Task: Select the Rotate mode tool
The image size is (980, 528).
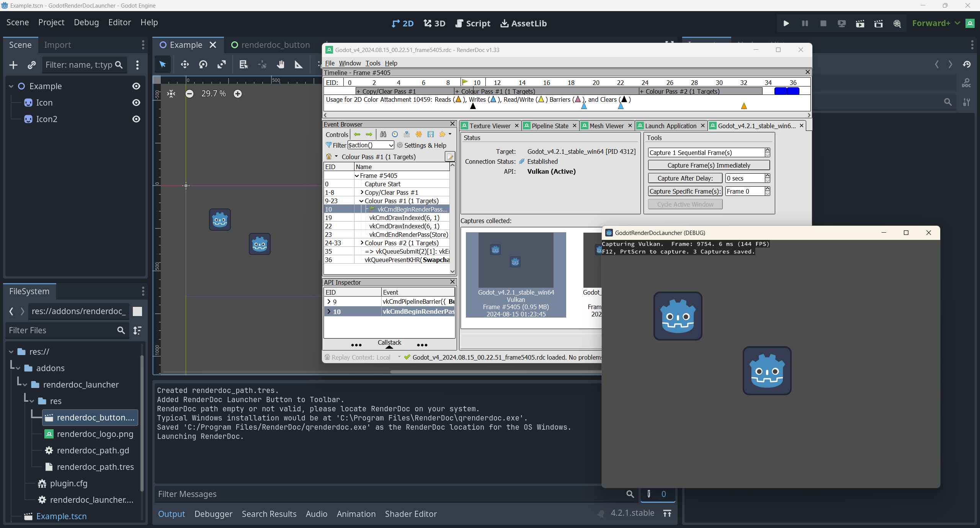Action: [x=203, y=65]
